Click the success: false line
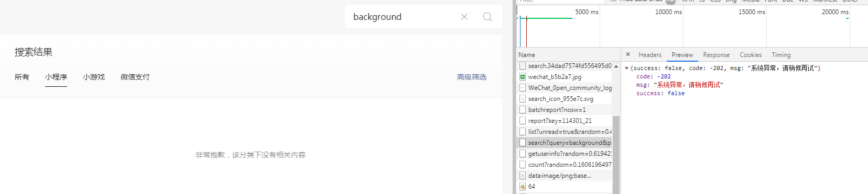The image size is (868, 194). coord(660,93)
